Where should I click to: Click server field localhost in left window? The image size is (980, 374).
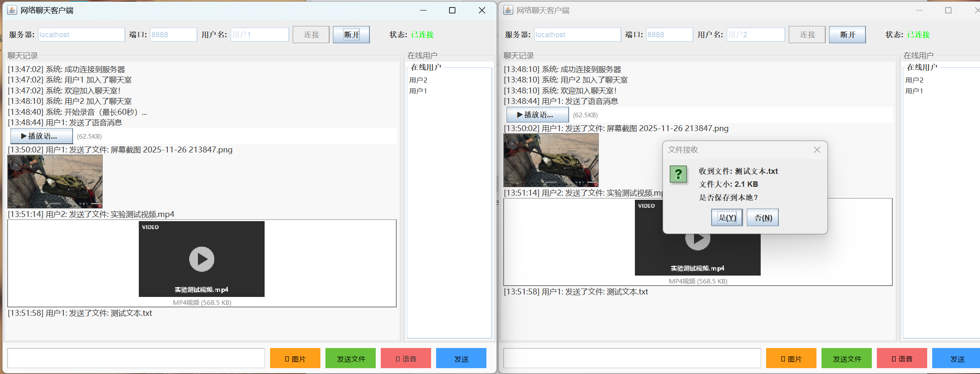[81, 35]
